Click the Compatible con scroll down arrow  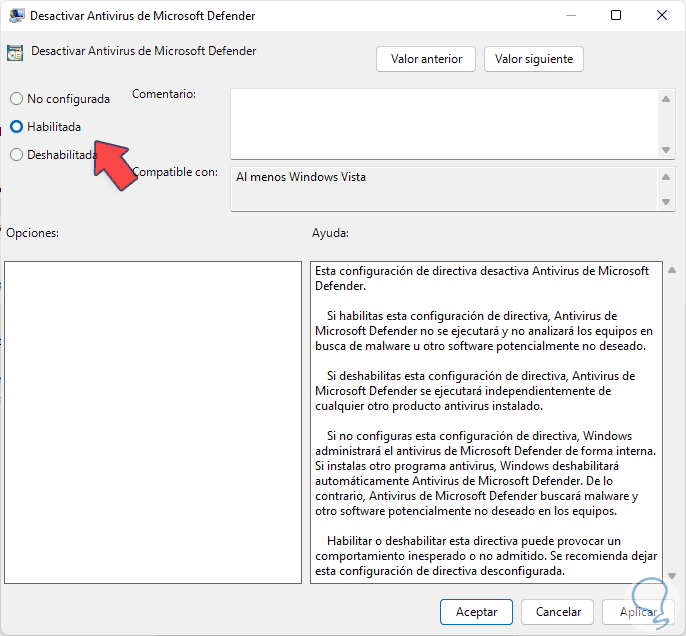[666, 202]
